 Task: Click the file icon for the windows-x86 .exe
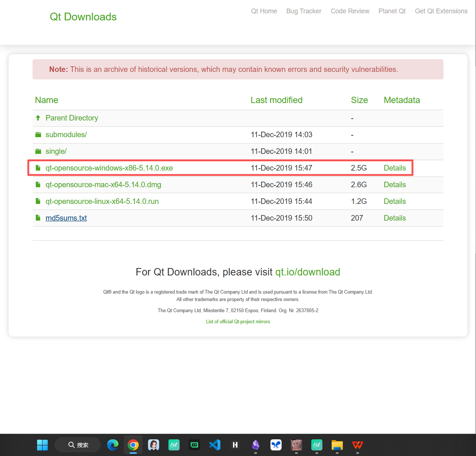coord(38,168)
